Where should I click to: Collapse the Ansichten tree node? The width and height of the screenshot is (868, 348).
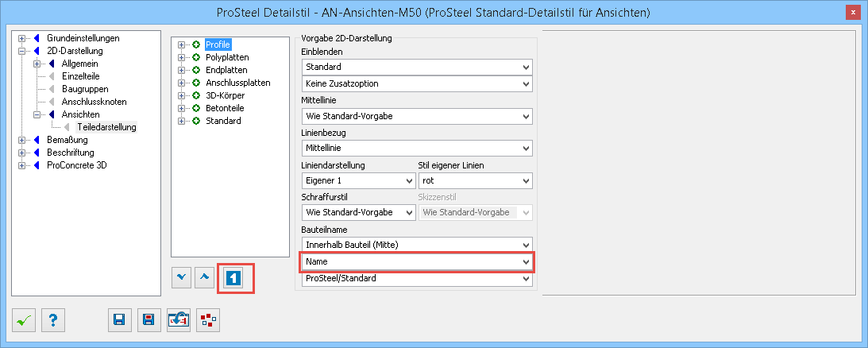point(37,114)
